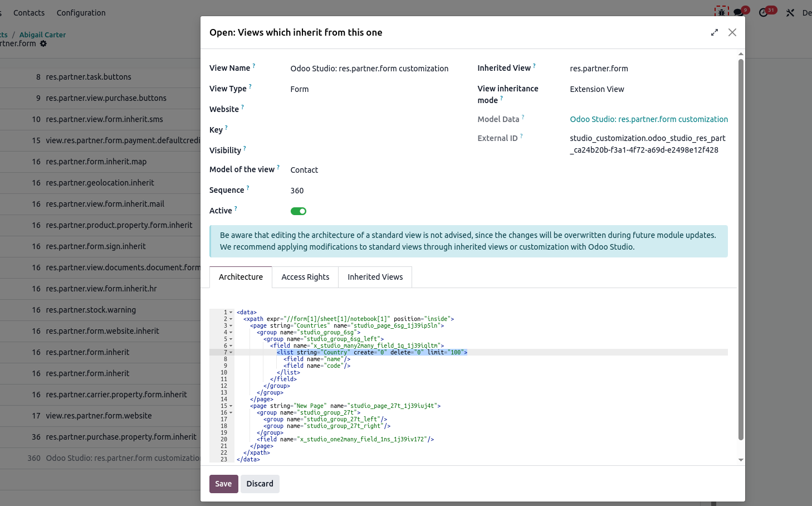
Task: Close the inherited views dialog
Action: (x=732, y=32)
